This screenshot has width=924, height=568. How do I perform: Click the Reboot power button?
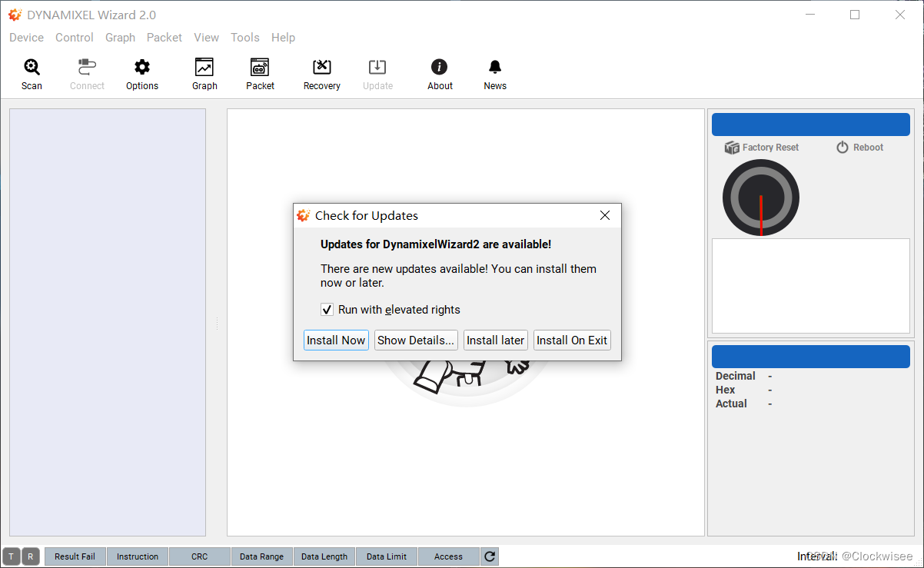tap(860, 148)
